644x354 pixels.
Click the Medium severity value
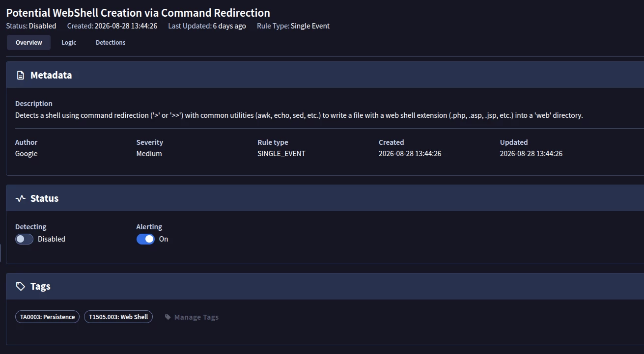[149, 154]
